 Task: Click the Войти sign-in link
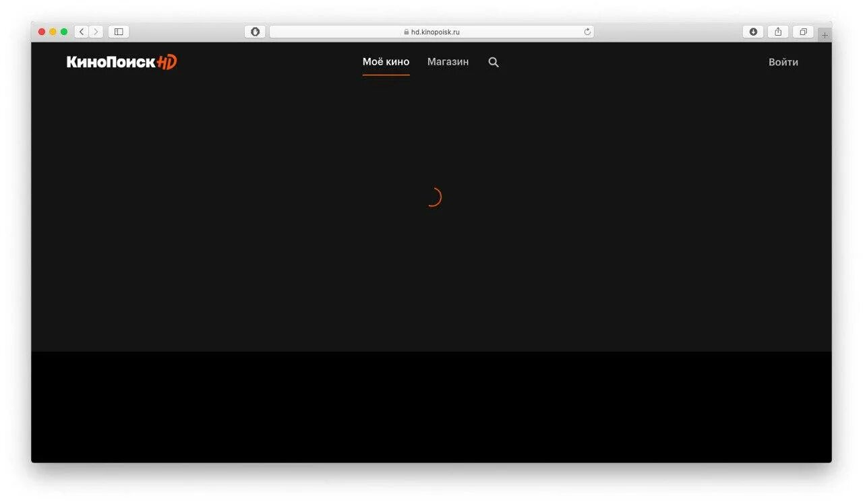[x=783, y=62]
